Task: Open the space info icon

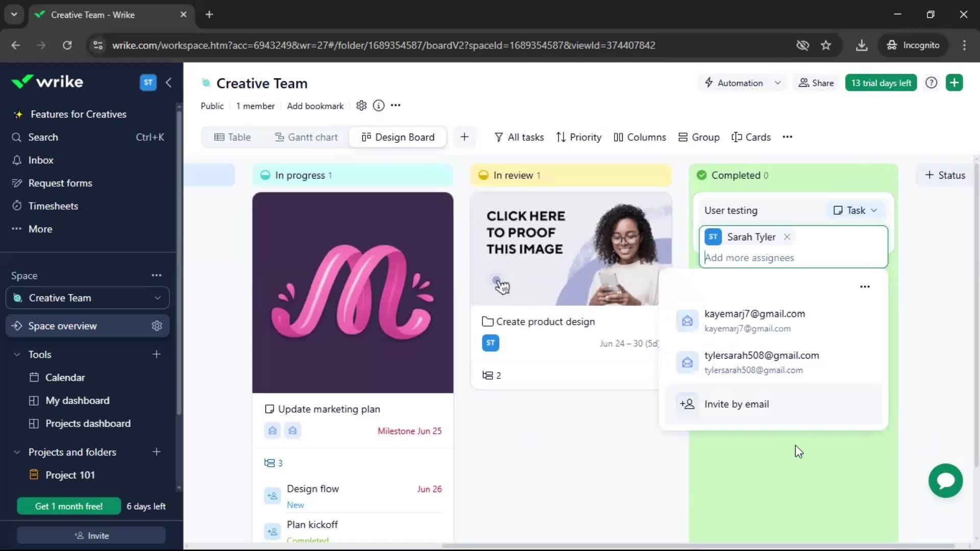Action: point(378,106)
